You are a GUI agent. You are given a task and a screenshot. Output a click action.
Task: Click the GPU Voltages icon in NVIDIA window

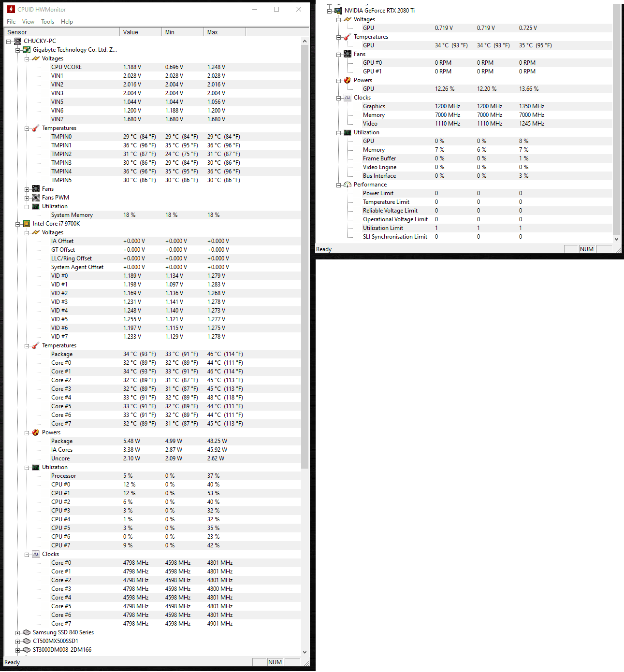pos(348,19)
